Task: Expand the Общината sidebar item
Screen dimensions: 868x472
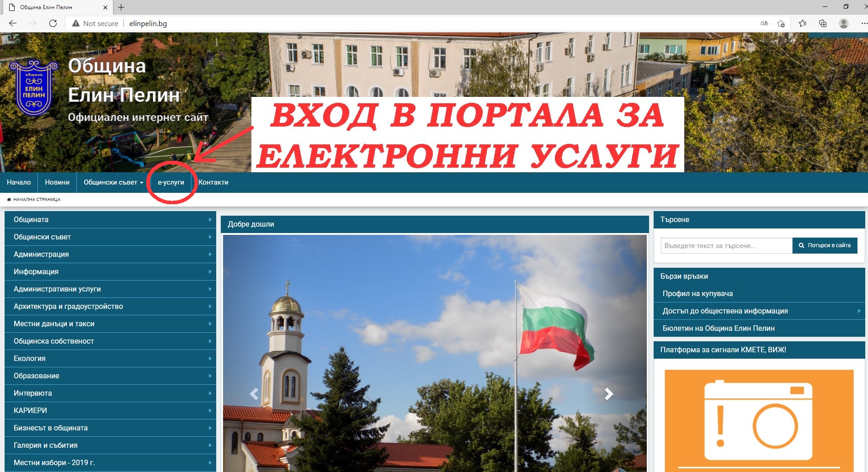Action: (110, 220)
